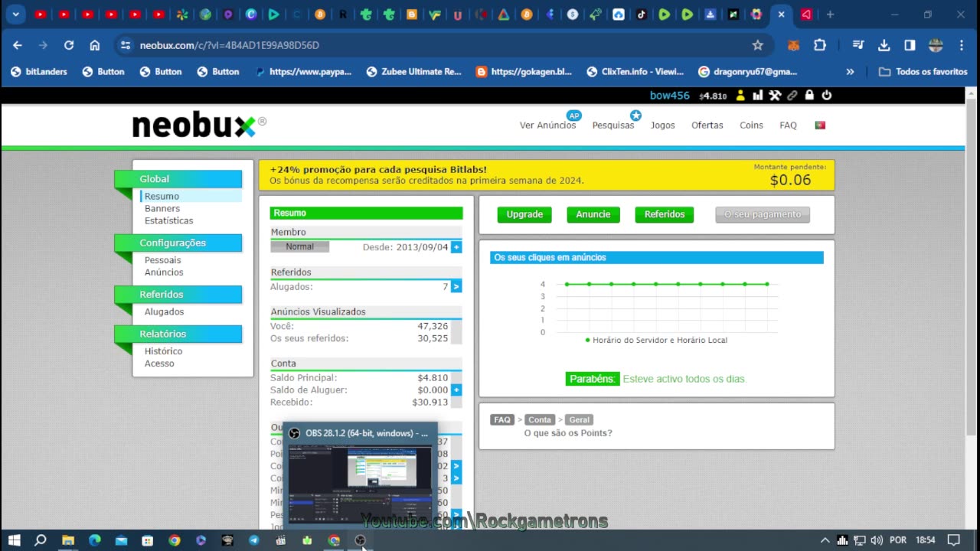The width and height of the screenshot is (980, 551).
Task: Click the neobux logo
Action: [199, 126]
